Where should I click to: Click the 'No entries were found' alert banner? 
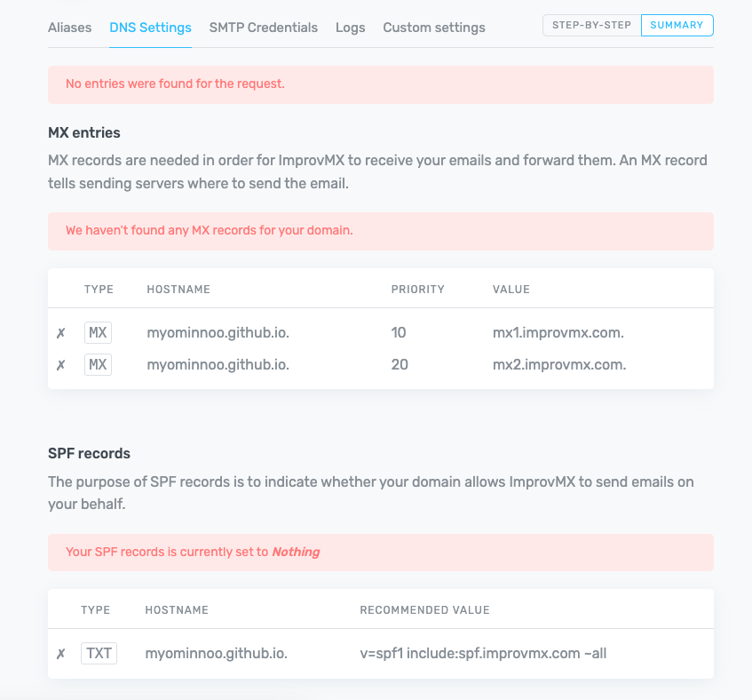click(380, 84)
